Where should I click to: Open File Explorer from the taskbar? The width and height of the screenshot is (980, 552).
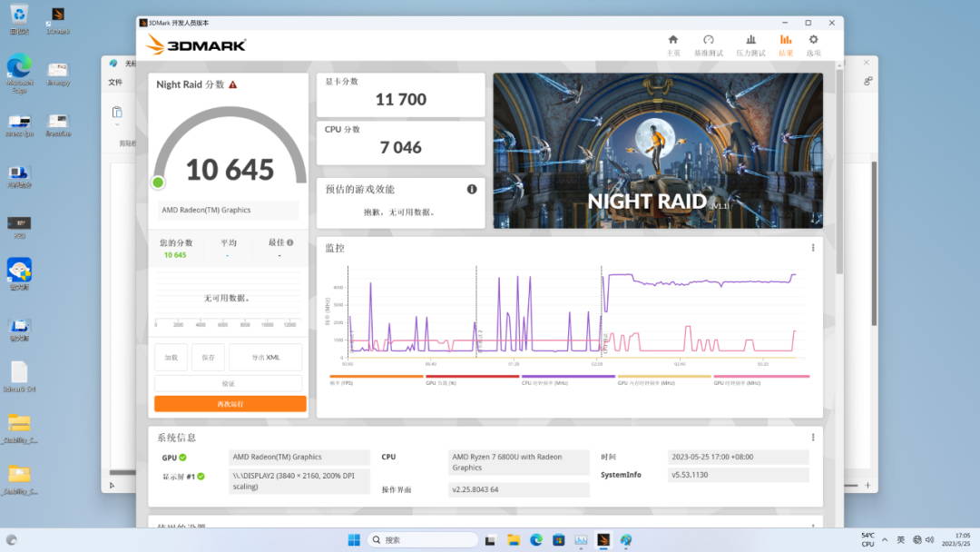click(x=514, y=540)
